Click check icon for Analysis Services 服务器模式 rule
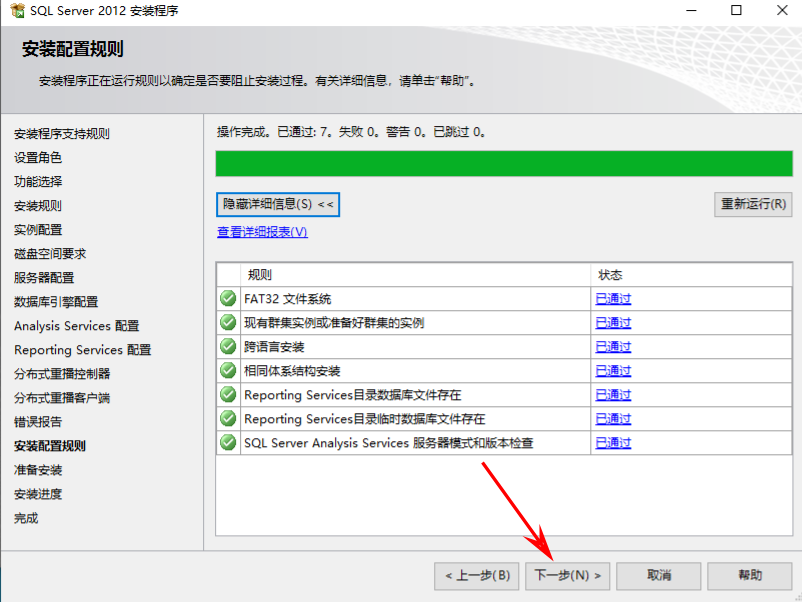Image resolution: width=802 pixels, height=602 pixels. 228,442
